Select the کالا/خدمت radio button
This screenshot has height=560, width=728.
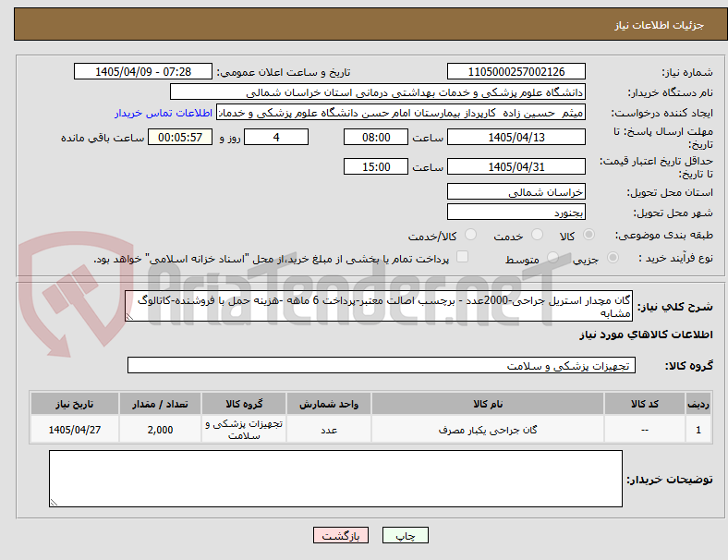471,235
